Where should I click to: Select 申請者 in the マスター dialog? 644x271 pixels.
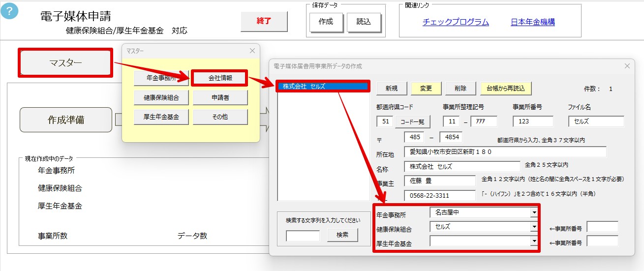pyautogui.click(x=220, y=97)
